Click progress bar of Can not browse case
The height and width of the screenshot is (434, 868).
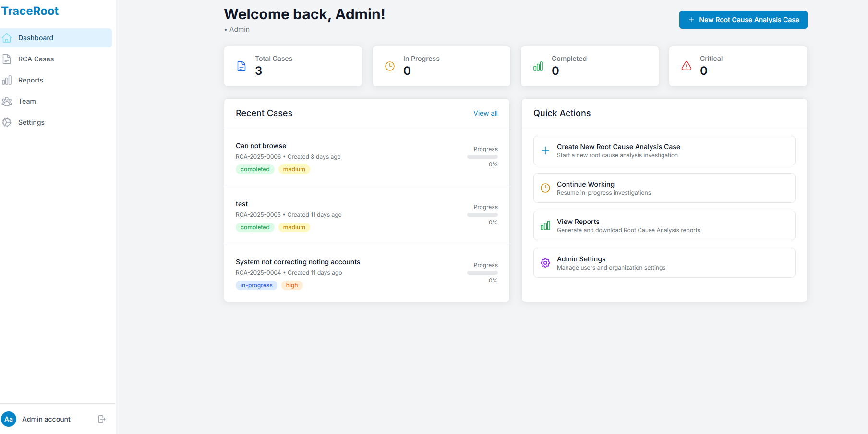pos(482,157)
